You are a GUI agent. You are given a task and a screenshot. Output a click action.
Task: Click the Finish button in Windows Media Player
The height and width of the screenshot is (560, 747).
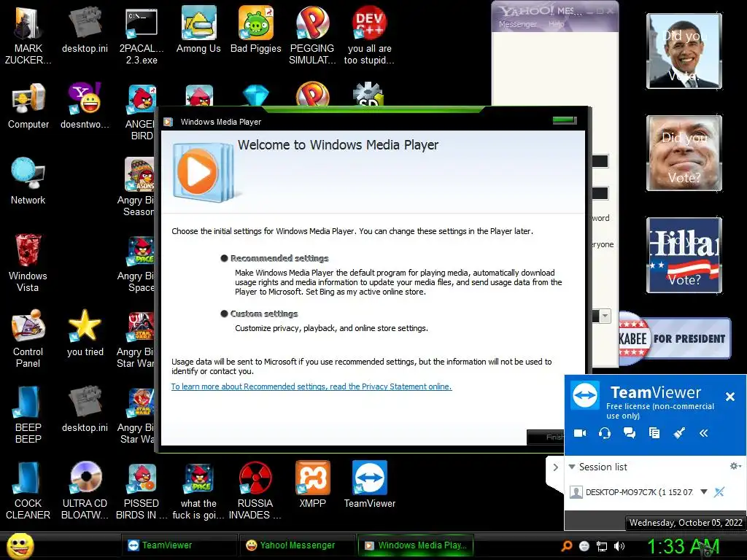point(546,437)
